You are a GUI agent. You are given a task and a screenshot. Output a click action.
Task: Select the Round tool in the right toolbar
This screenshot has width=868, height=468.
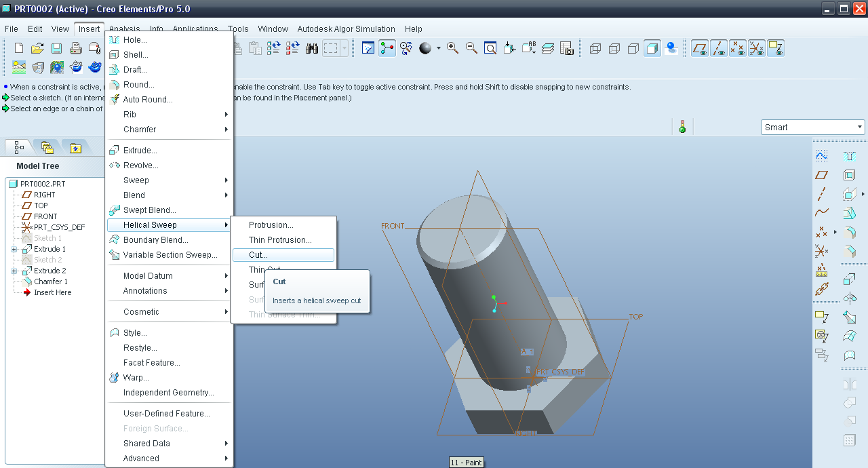coord(849,232)
